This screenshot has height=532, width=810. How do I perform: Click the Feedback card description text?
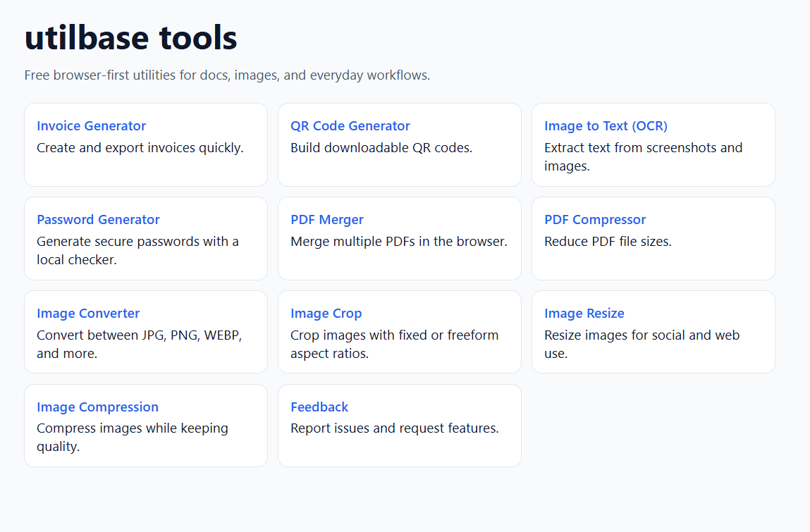(x=395, y=428)
